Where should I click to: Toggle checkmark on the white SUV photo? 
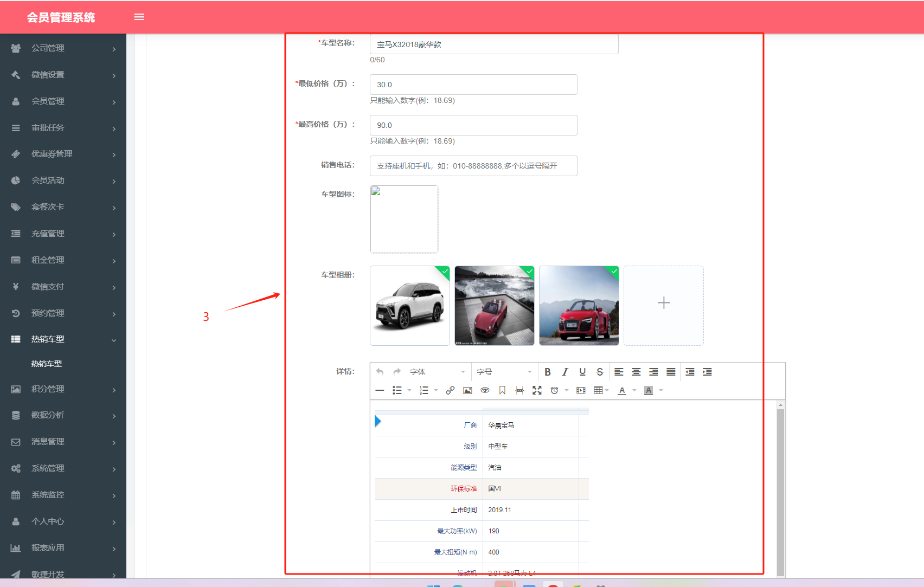444,272
